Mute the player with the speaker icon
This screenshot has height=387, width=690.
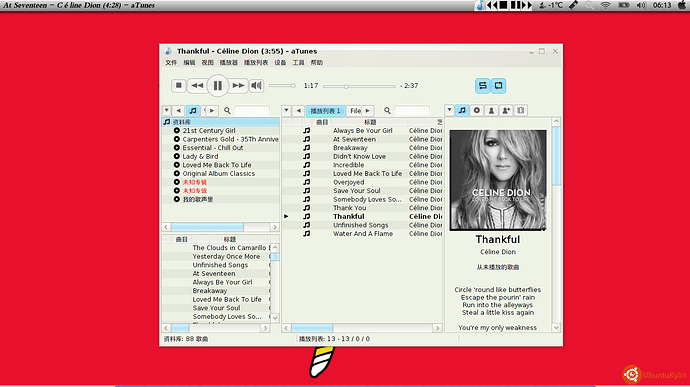(257, 85)
